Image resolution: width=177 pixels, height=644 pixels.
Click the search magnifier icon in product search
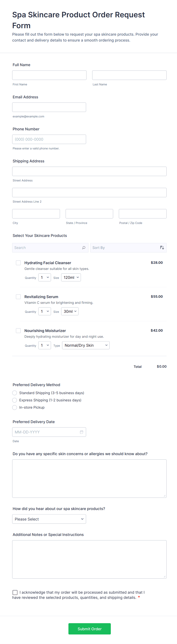pyautogui.click(x=84, y=248)
